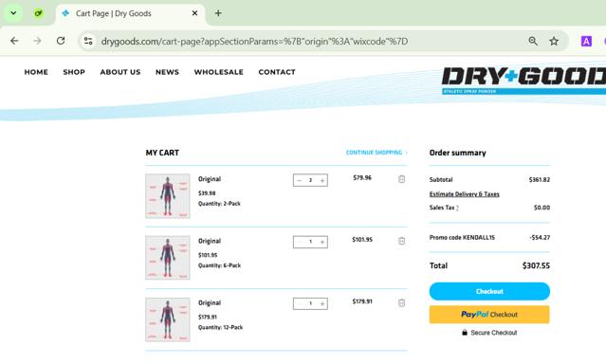Open the 2-Pack product thumbnail
606x364 pixels.
168,196
